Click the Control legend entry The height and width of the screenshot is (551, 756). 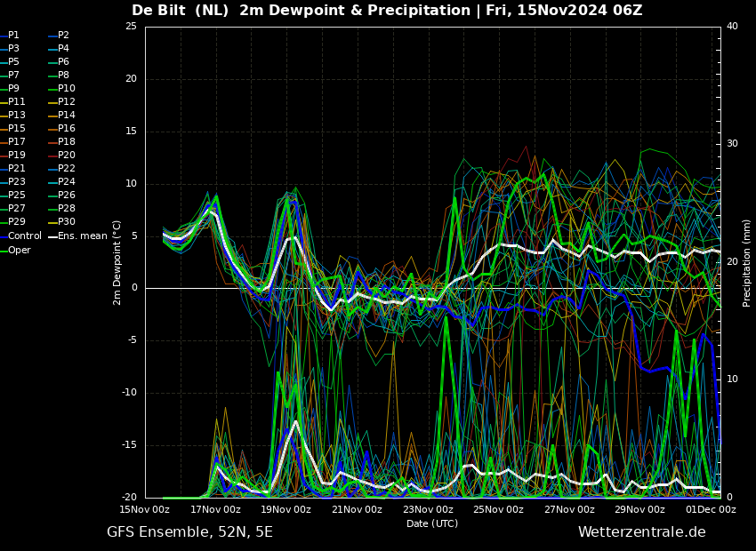pos(24,236)
